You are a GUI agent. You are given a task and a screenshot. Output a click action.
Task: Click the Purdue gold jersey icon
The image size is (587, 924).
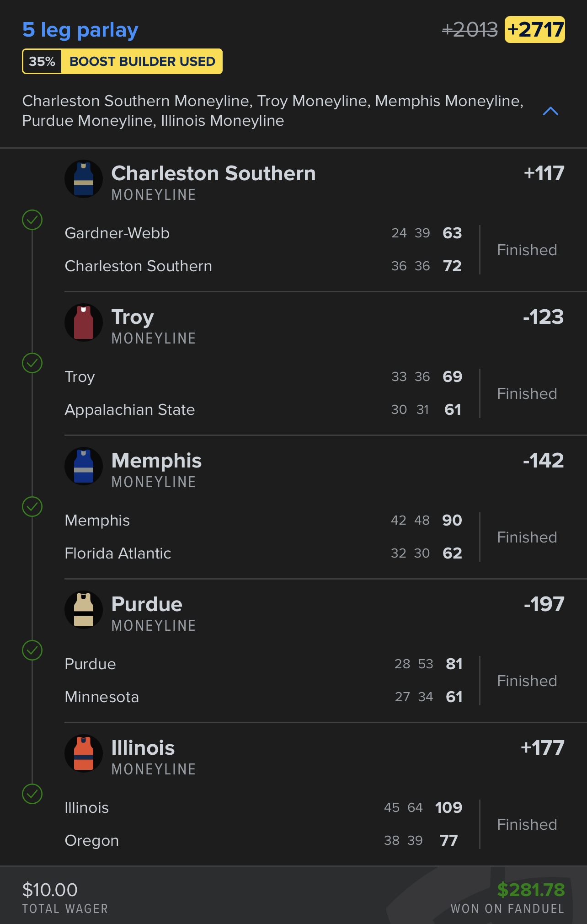click(84, 610)
